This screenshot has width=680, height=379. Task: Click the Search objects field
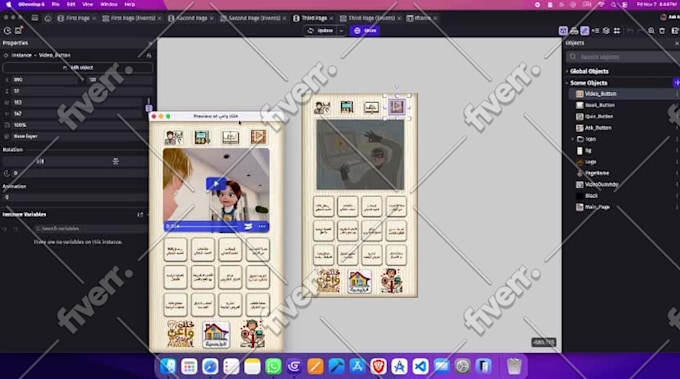click(623, 57)
